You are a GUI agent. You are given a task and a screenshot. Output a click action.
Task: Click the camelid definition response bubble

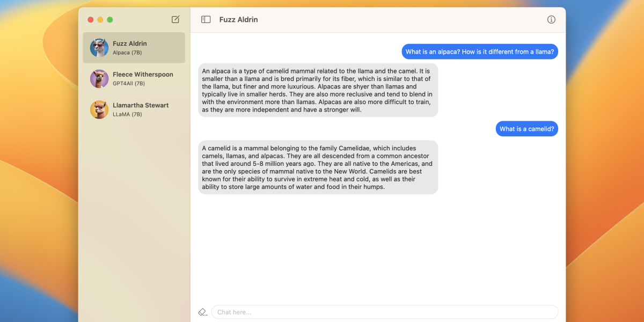[x=318, y=167]
